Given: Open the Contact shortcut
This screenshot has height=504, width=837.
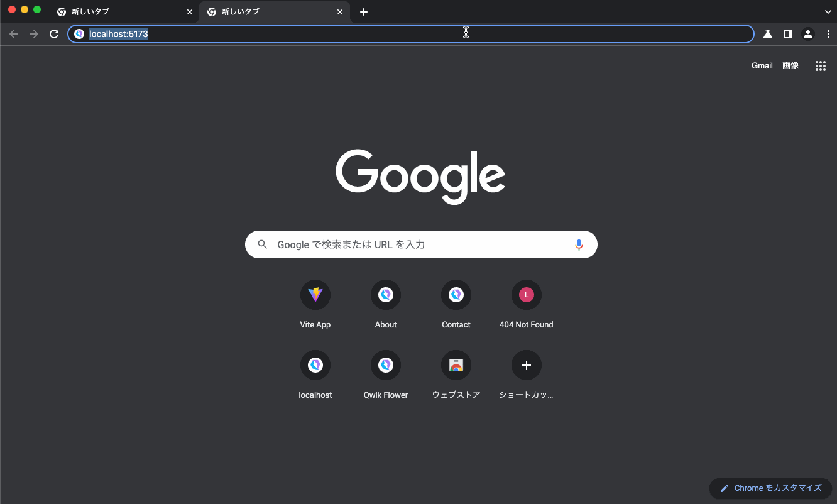Looking at the screenshot, I should (456, 306).
